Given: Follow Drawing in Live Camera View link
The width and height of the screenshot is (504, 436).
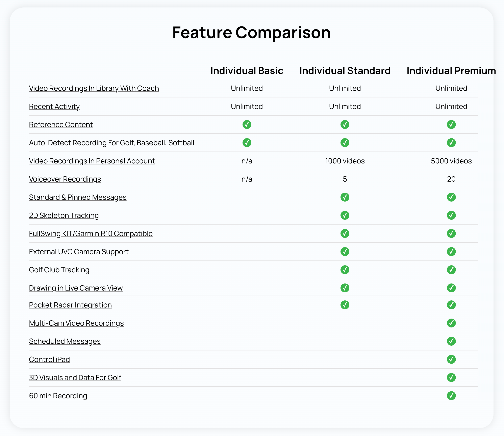Looking at the screenshot, I should pos(76,288).
